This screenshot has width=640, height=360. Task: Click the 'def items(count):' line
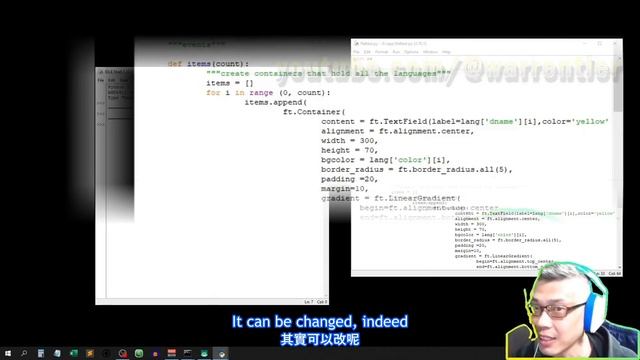(x=208, y=64)
